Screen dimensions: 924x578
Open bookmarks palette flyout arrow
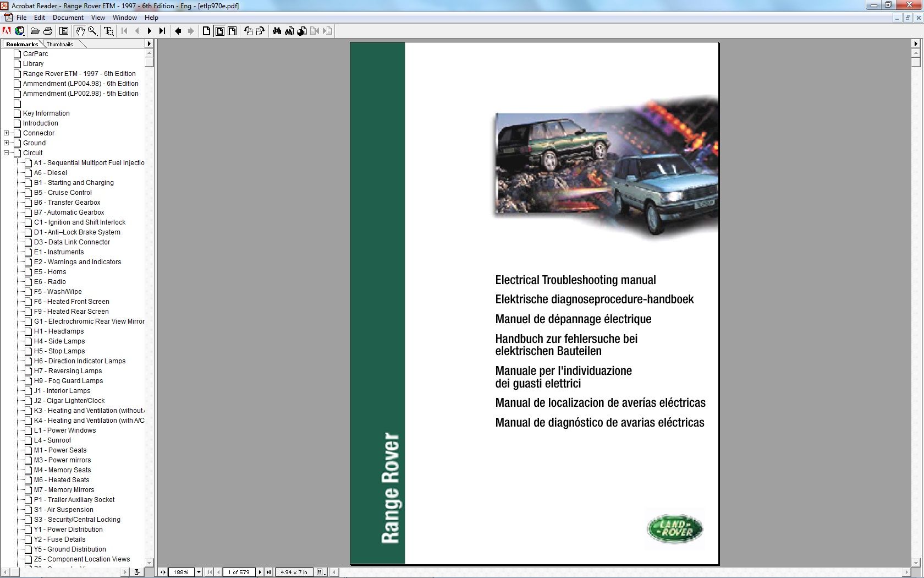(x=149, y=43)
